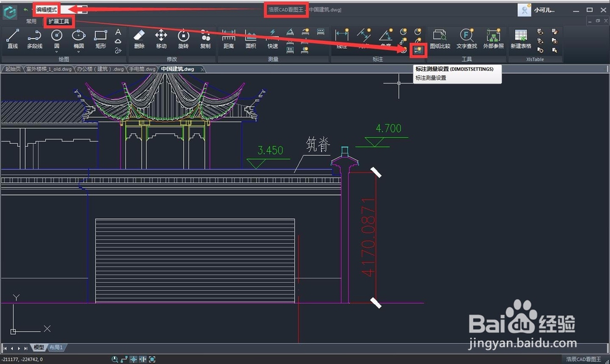
Task: Select the 布局1 layout tab
Action: coord(56,348)
